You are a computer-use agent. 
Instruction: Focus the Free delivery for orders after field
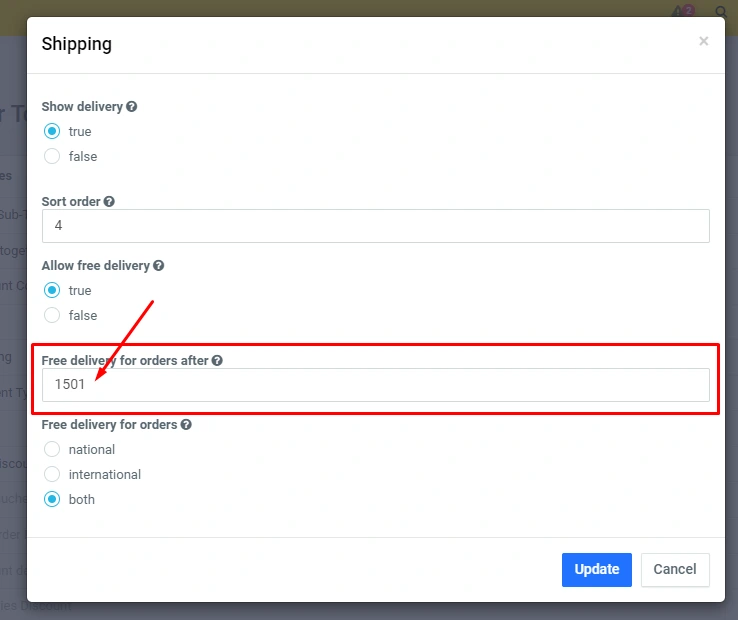(375, 385)
